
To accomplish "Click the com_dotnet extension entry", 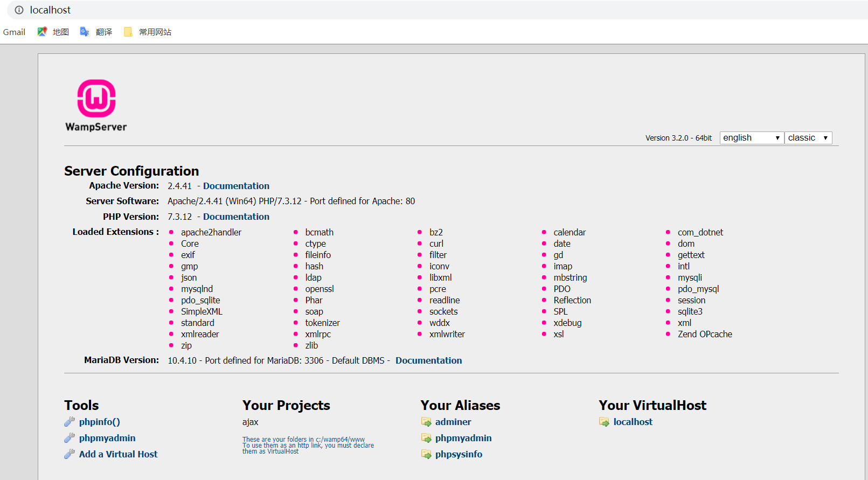I will pyautogui.click(x=700, y=232).
